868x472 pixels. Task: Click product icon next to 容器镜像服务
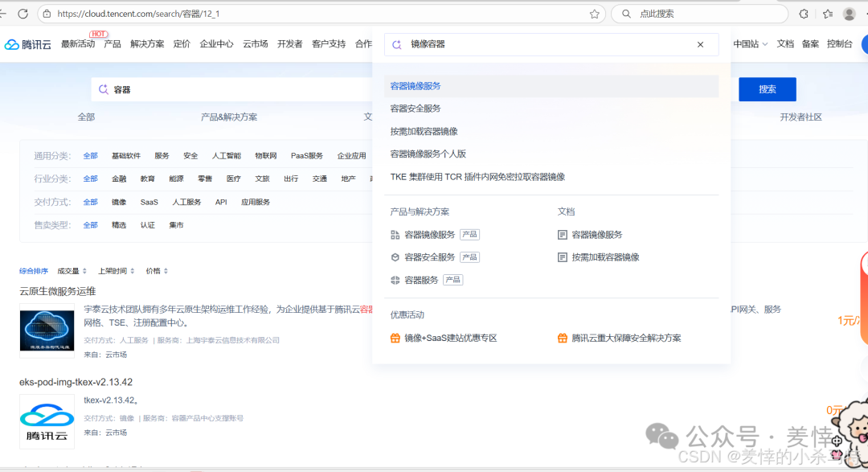pyautogui.click(x=395, y=235)
